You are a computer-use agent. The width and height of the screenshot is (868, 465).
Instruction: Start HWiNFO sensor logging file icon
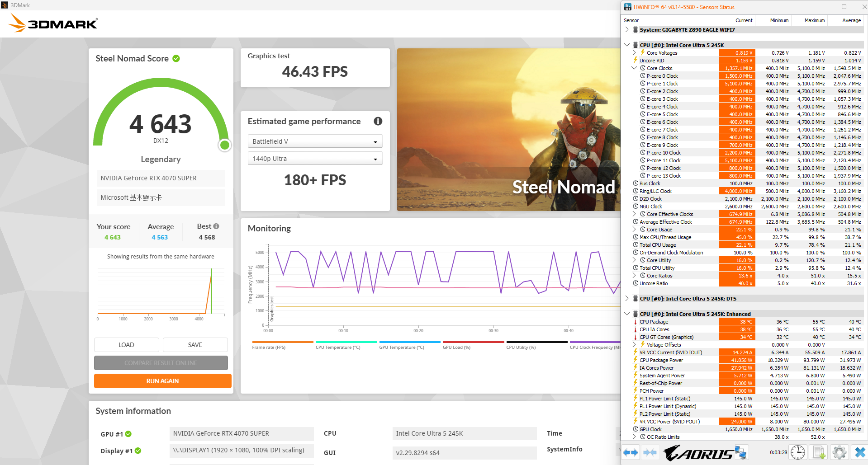pyautogui.click(x=819, y=452)
